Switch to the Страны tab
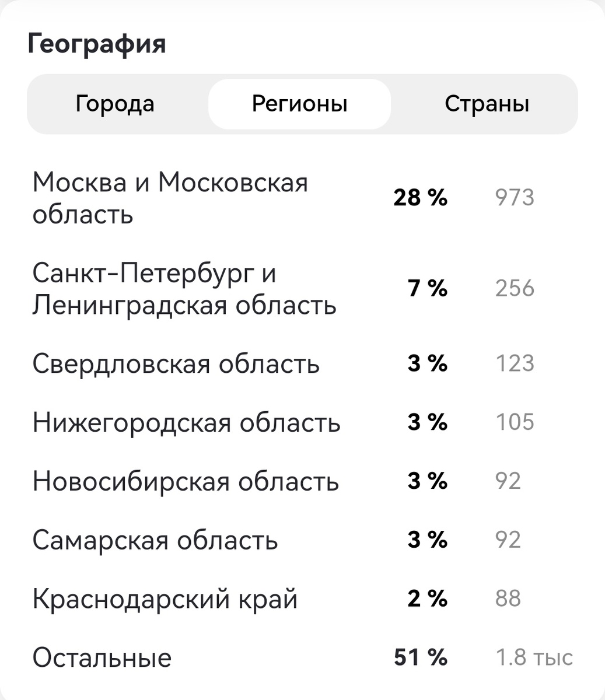 point(488,103)
